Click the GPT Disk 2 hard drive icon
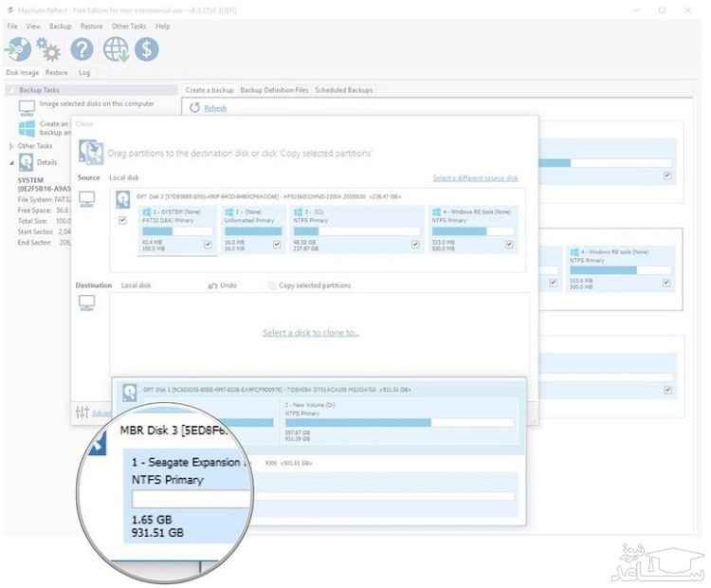Viewport: 711px width, 588px height. 123,199
